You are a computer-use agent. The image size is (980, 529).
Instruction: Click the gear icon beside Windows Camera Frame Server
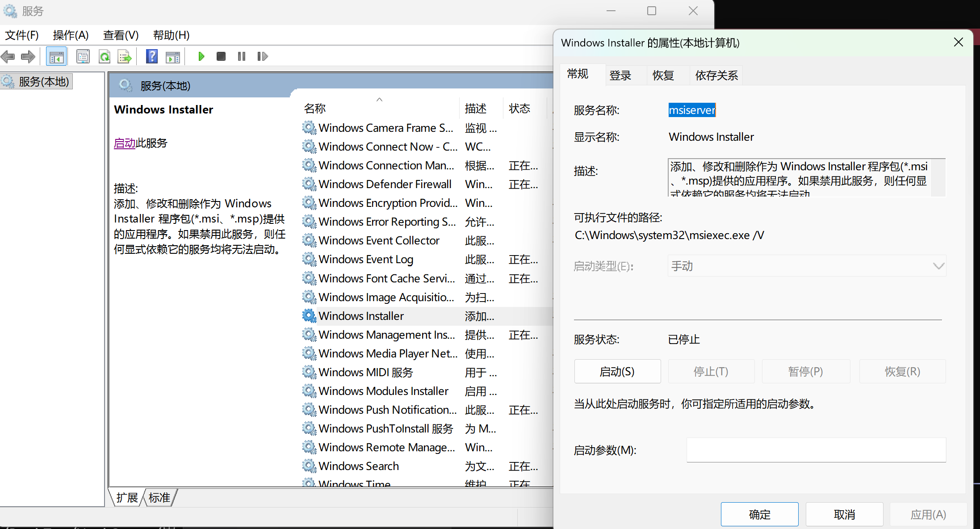(x=309, y=128)
